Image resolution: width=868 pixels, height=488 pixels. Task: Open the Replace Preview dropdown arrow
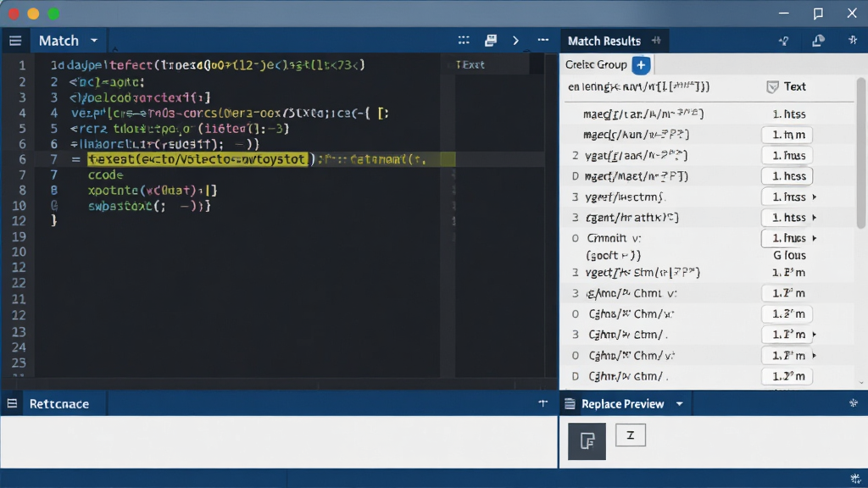coord(679,404)
